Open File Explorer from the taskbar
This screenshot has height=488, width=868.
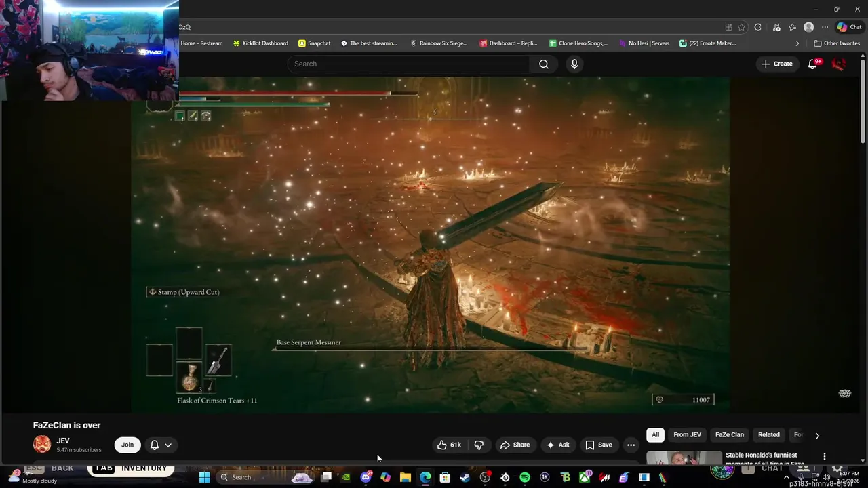[x=406, y=477]
